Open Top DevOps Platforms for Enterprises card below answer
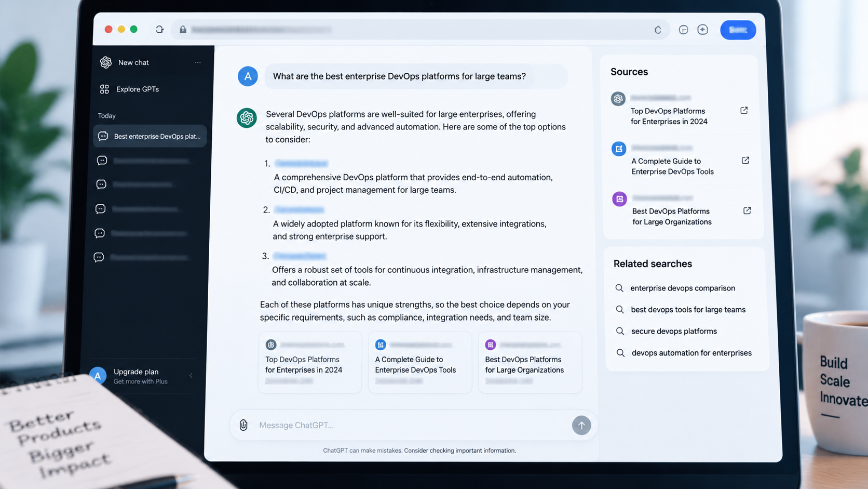 (310, 362)
